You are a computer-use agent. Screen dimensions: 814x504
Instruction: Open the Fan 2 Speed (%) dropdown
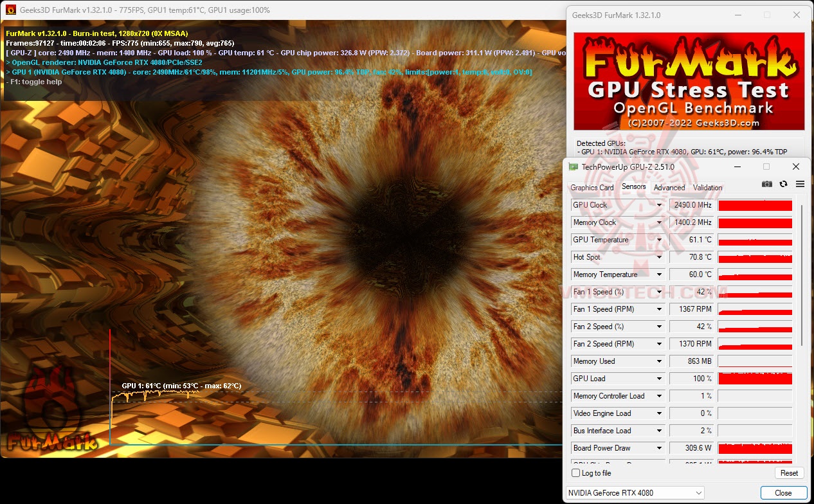pos(659,327)
